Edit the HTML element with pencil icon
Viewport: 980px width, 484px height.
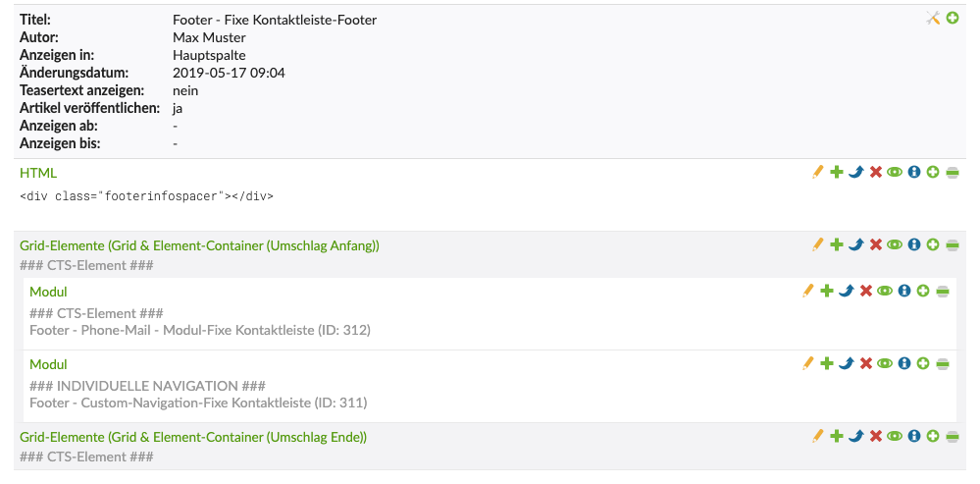pos(817,172)
